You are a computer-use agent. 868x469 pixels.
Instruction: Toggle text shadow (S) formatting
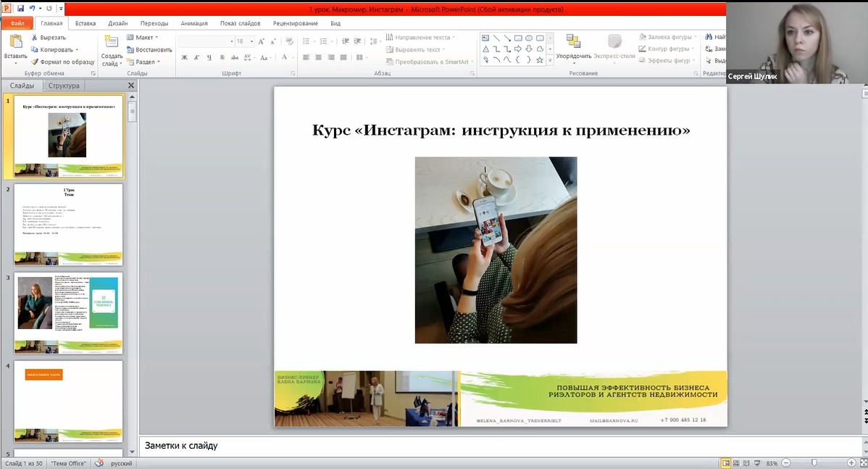coord(222,57)
